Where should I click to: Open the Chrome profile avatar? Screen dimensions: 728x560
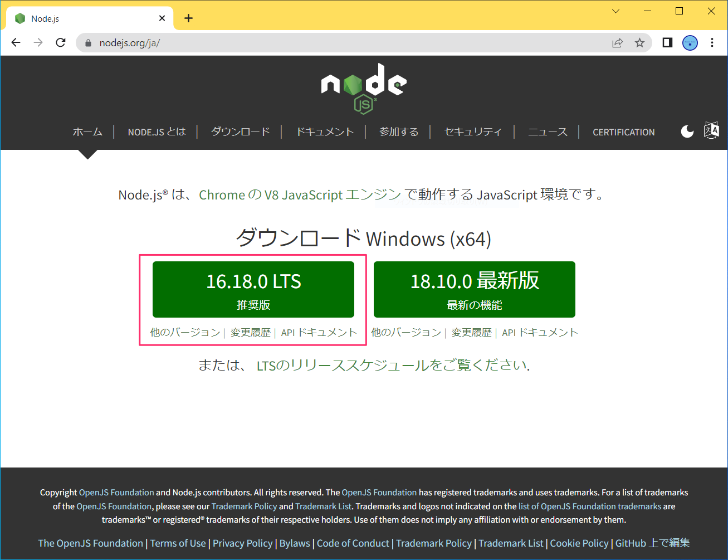[x=690, y=43]
